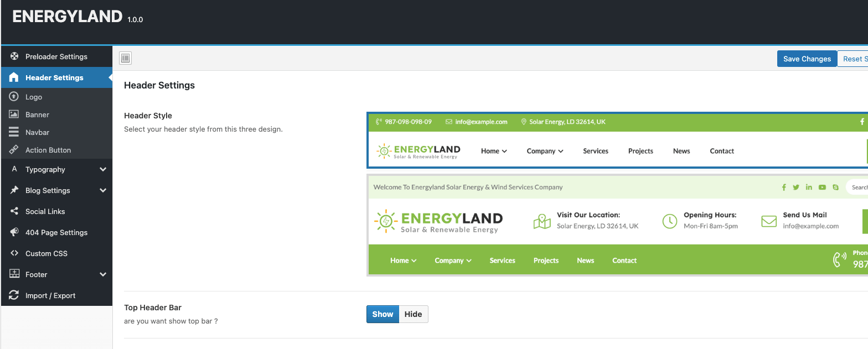Expand the Footer section chevron
This screenshot has height=349, width=868.
click(103, 274)
